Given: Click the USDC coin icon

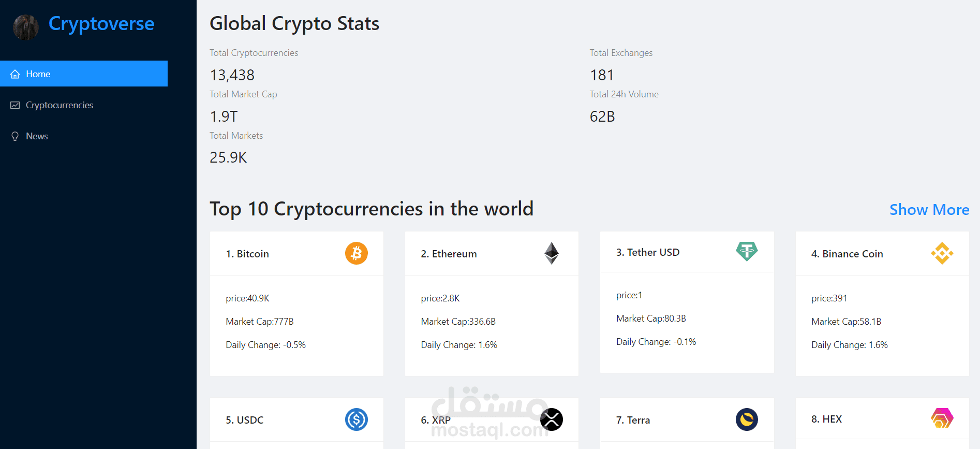Looking at the screenshot, I should point(356,419).
